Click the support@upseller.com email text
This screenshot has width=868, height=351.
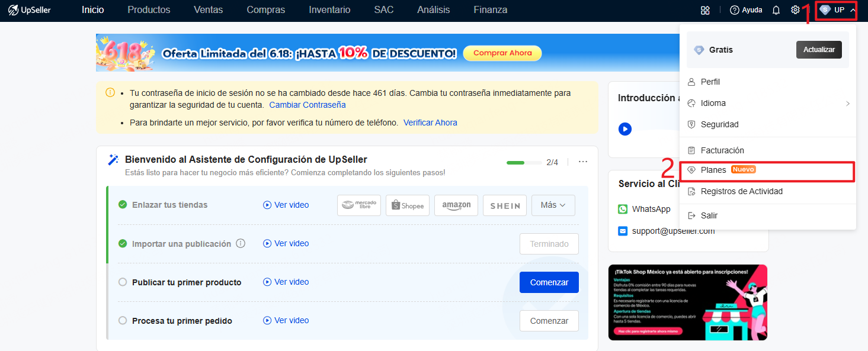tap(674, 231)
